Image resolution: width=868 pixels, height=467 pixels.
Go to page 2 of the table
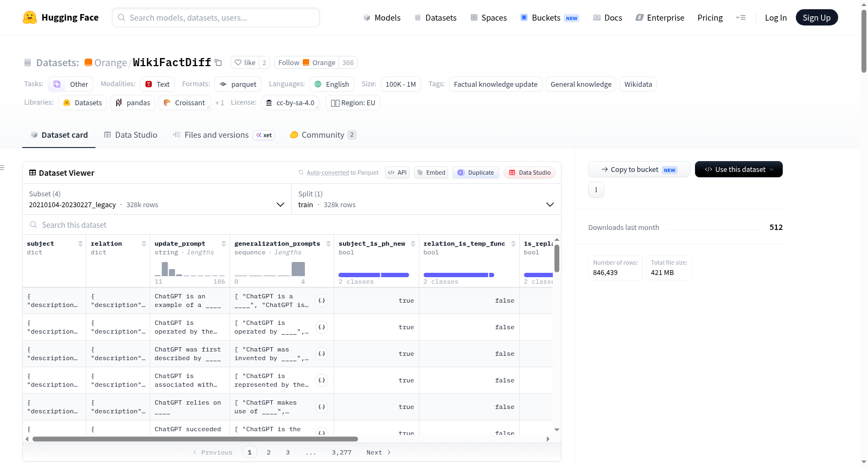click(269, 452)
